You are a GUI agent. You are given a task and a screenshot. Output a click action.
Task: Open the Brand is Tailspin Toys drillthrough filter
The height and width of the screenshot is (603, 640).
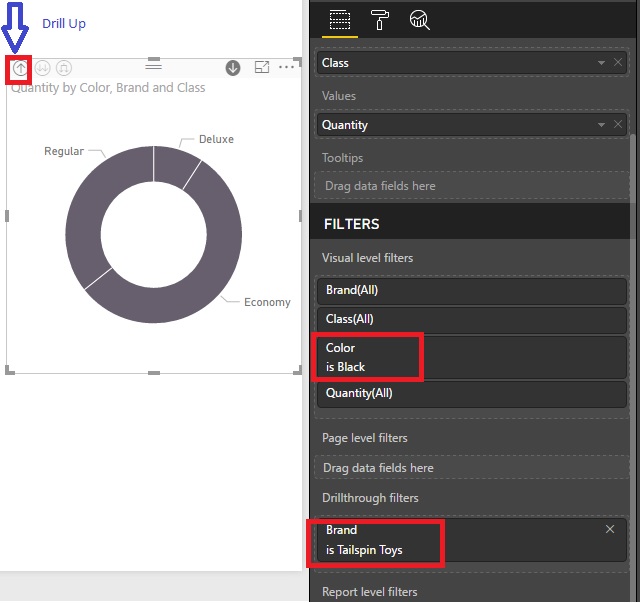tap(472, 540)
